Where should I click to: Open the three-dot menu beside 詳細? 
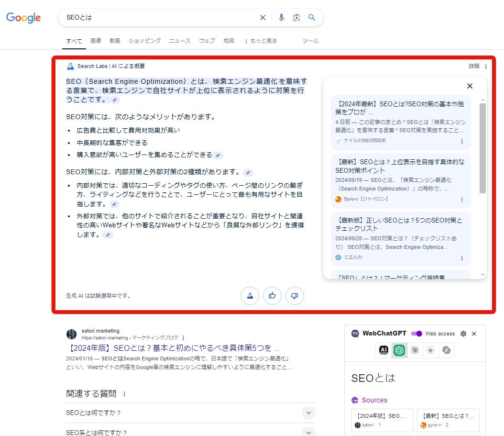486,66
